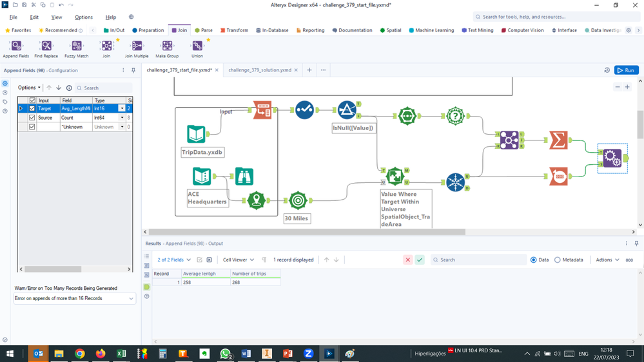This screenshot has width=644, height=362.
Task: Uncheck the Source Count field checkbox
Action: tap(32, 117)
